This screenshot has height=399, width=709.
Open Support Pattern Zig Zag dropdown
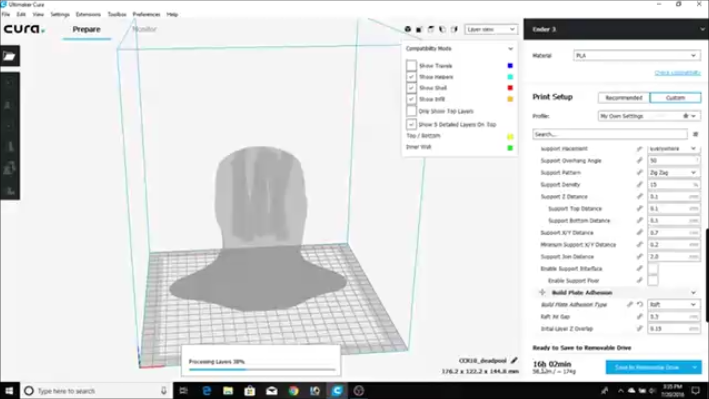pos(673,172)
